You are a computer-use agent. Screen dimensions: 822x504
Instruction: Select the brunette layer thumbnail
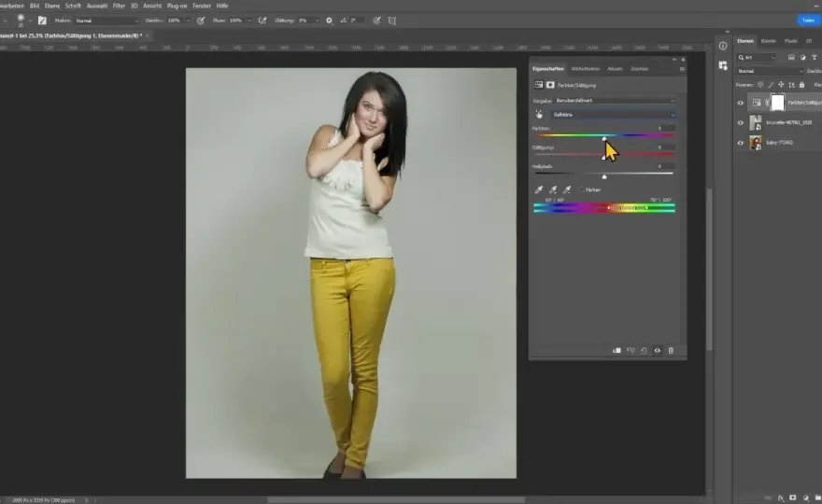756,122
